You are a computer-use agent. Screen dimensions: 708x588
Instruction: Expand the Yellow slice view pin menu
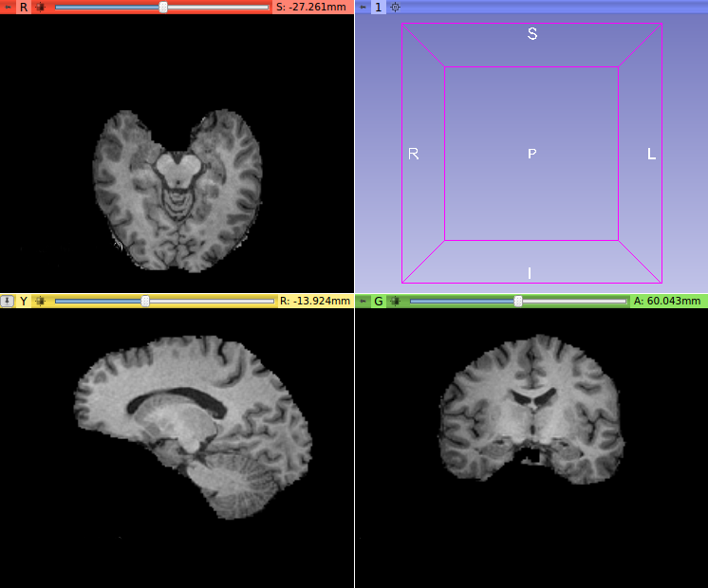click(8, 301)
